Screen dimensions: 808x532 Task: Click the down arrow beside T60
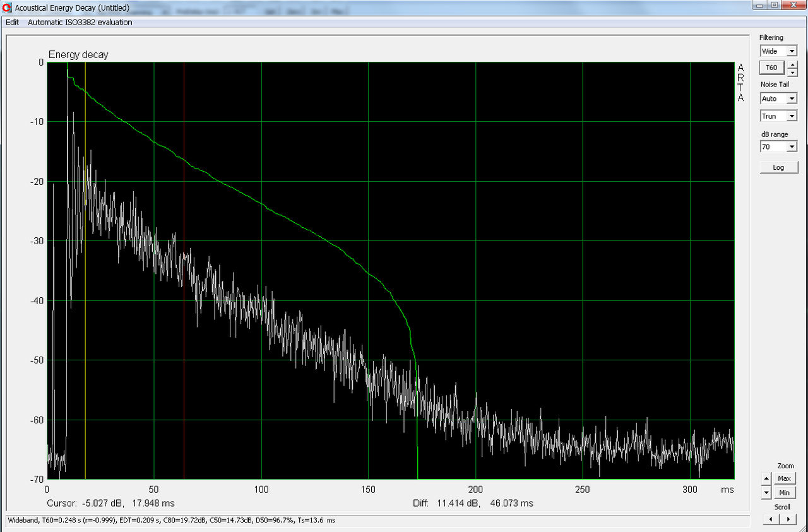(793, 72)
